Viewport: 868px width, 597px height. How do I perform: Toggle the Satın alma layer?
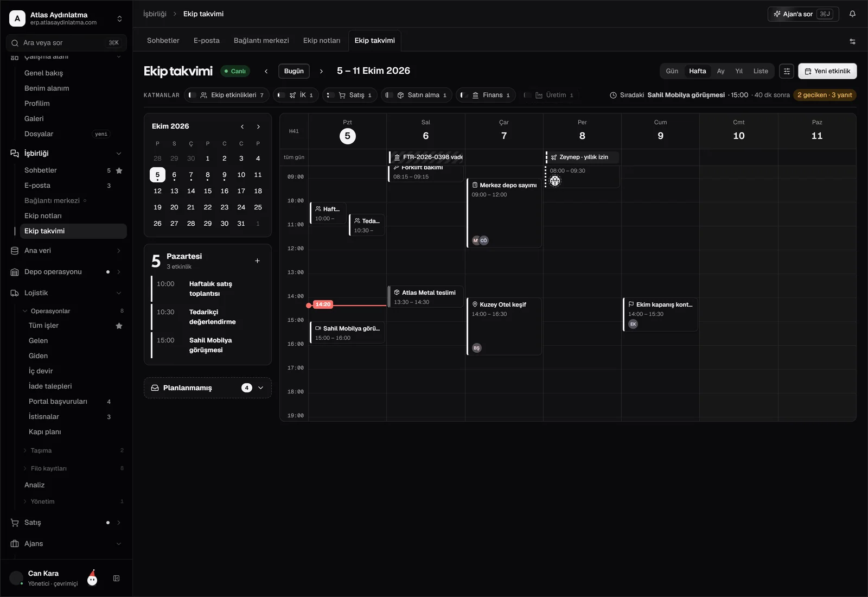click(416, 95)
